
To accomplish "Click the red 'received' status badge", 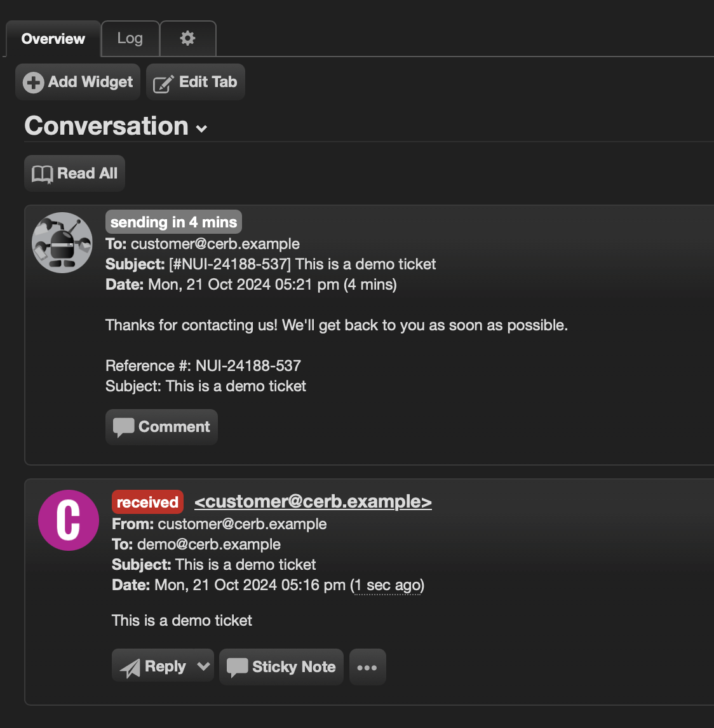I will (x=147, y=502).
